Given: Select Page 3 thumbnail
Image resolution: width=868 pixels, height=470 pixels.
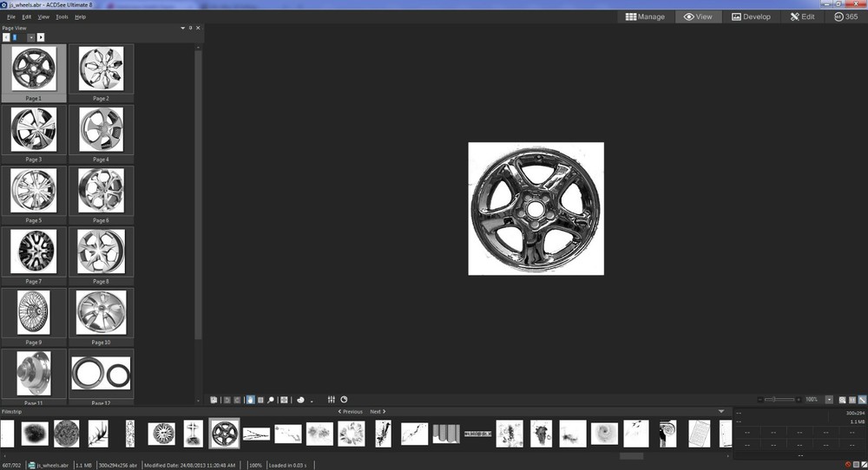Looking at the screenshot, I should click(x=34, y=134).
